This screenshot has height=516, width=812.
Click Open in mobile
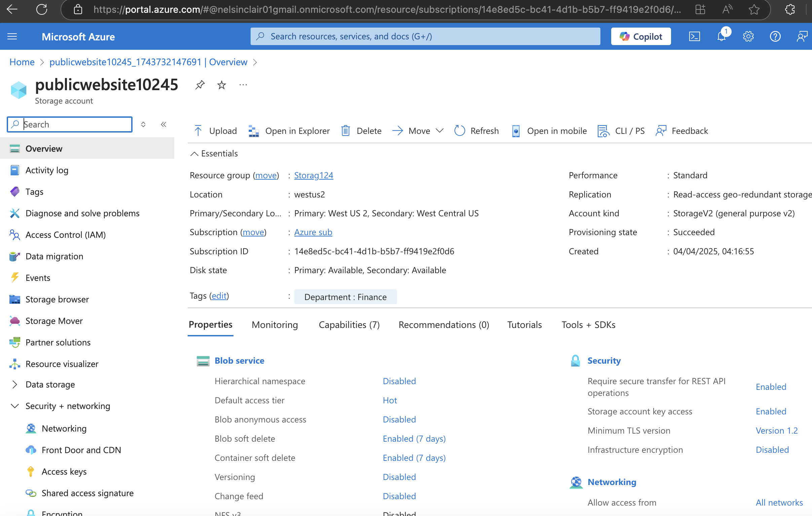(549, 131)
